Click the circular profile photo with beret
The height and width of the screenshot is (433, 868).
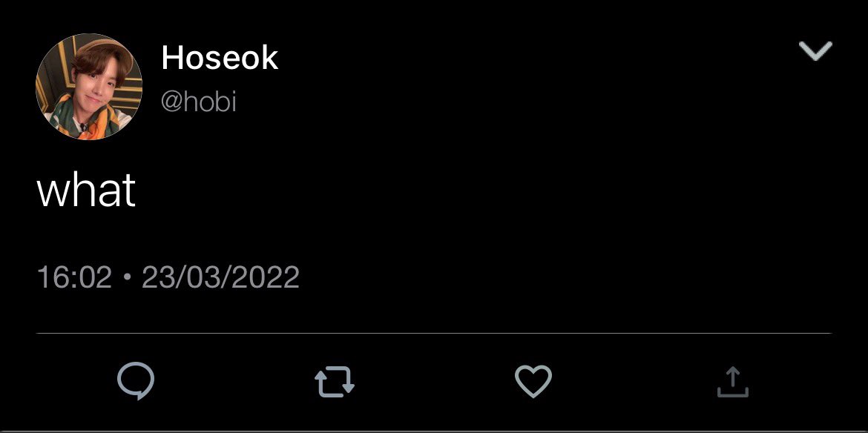[x=89, y=87]
